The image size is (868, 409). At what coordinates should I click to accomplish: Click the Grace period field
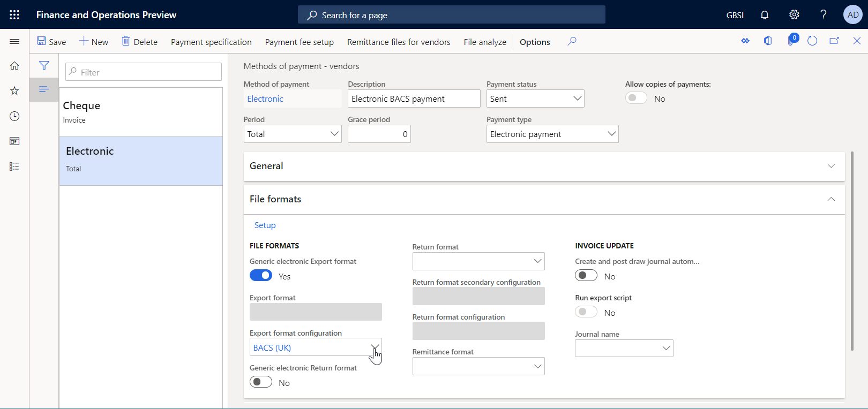379,134
